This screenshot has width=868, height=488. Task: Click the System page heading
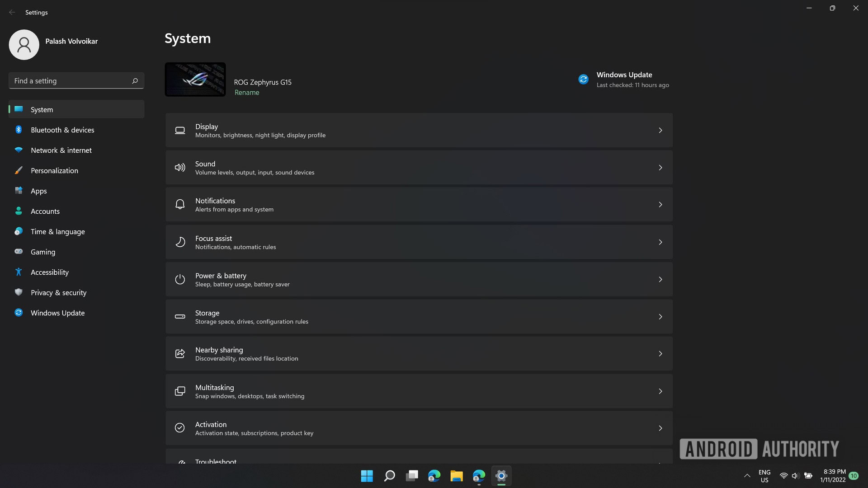(188, 38)
